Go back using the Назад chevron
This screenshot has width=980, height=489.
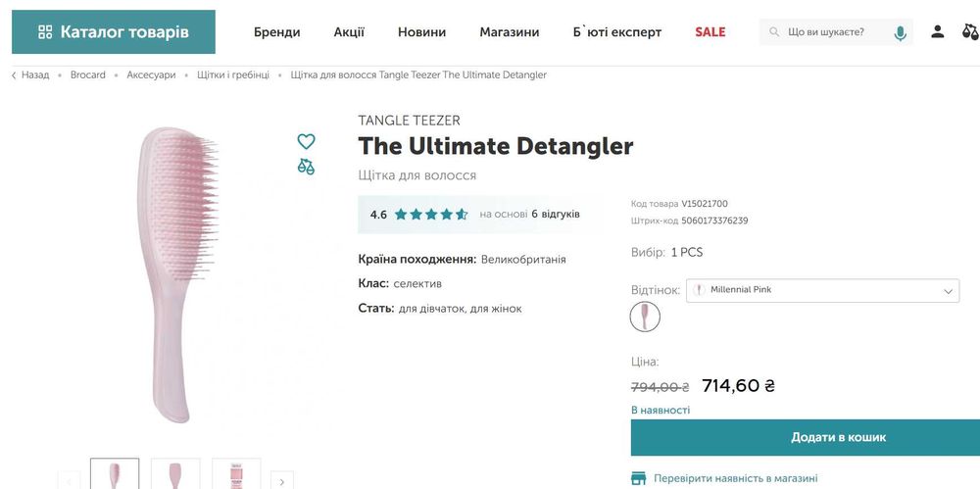14,75
